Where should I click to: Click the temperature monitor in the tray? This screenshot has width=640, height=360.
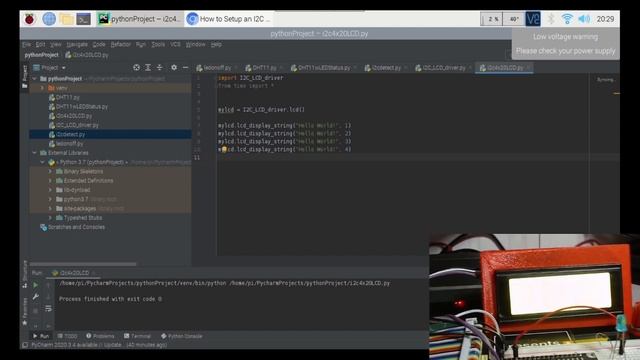tap(513, 19)
